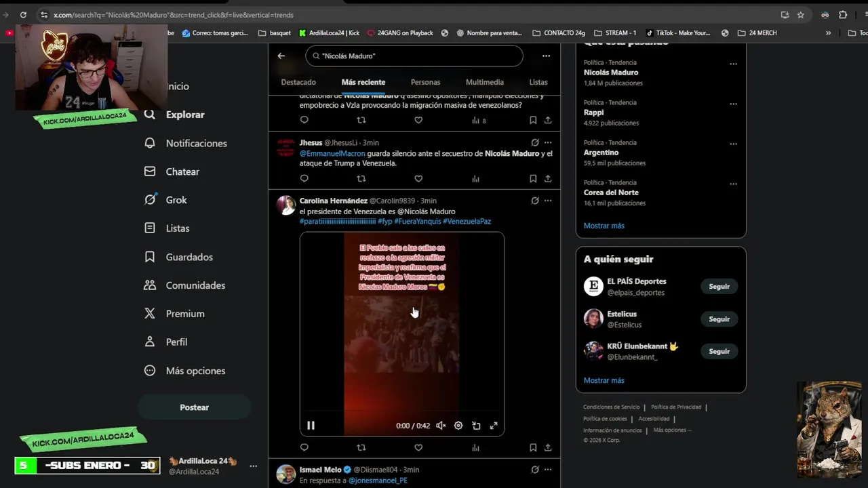Click the Postear button
Image resolution: width=868 pixels, height=488 pixels.
coord(195,407)
